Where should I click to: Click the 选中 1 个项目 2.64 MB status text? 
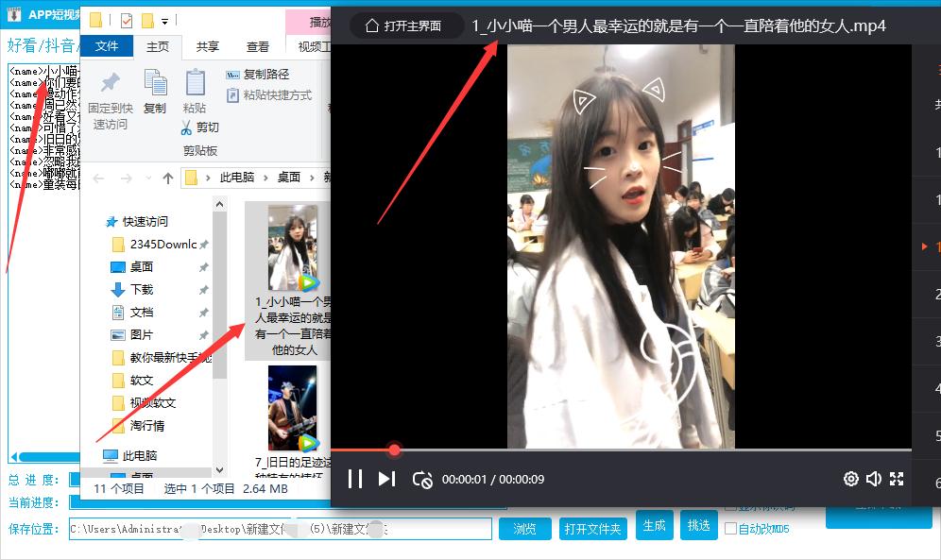[x=226, y=488]
